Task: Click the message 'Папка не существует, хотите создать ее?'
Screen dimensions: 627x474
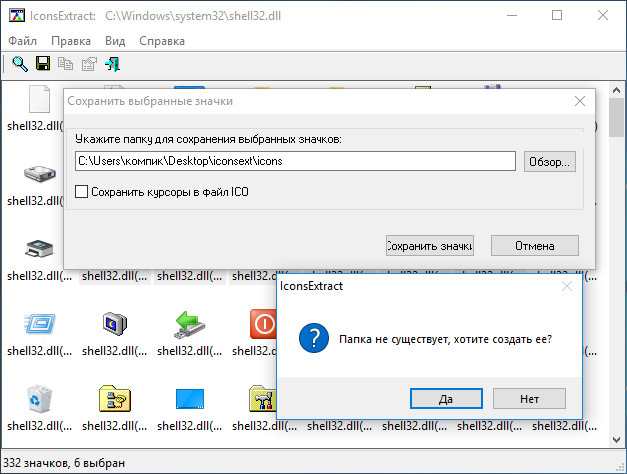Action: click(x=445, y=339)
